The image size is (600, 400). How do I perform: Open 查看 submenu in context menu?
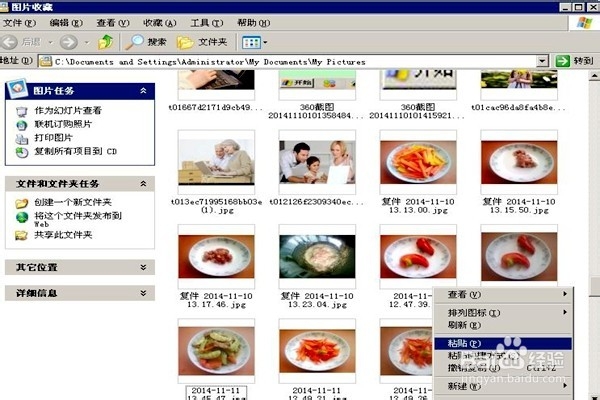tap(503, 294)
